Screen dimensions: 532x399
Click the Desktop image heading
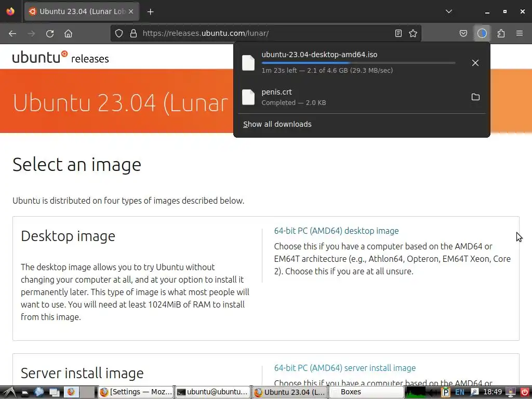(x=68, y=236)
